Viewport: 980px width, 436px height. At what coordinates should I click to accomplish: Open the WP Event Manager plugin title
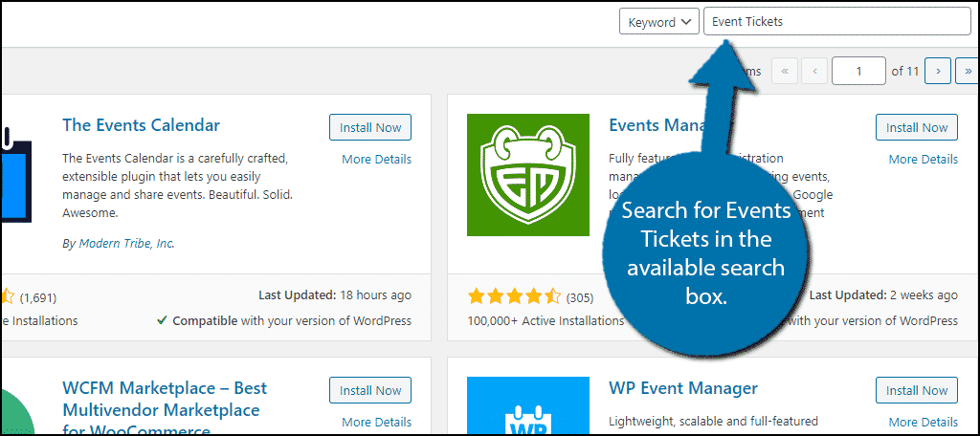(683, 388)
